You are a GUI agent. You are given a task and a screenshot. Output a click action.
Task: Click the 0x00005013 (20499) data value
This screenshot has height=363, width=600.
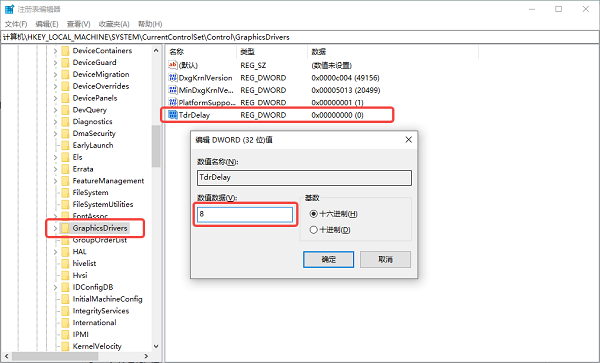(346, 90)
